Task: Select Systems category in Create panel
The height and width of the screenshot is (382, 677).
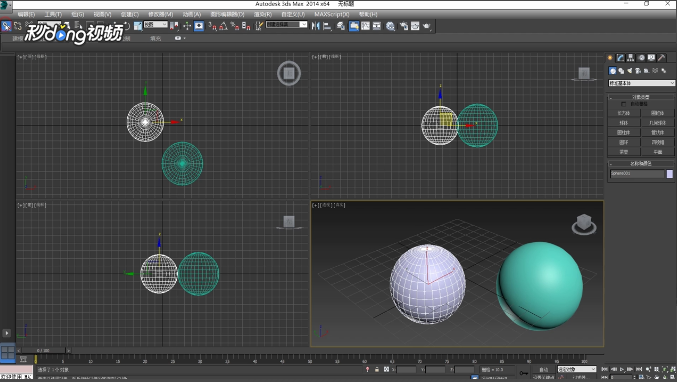Action: point(664,71)
